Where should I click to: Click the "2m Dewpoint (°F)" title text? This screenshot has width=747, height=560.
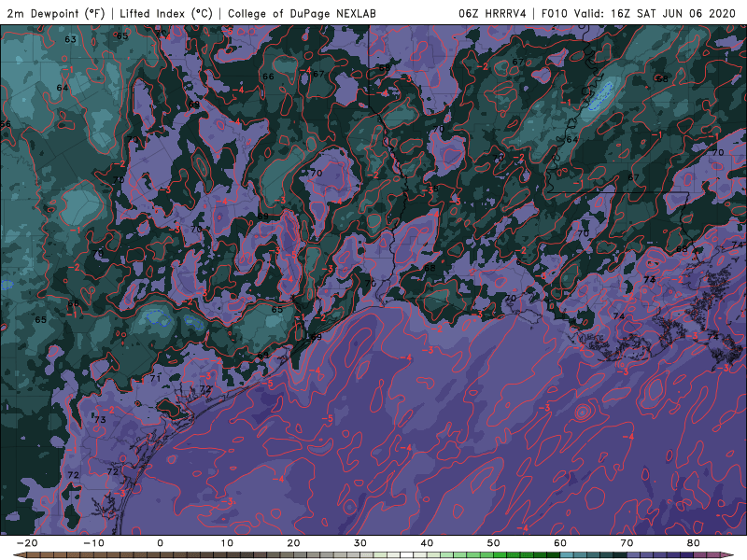click(x=56, y=13)
